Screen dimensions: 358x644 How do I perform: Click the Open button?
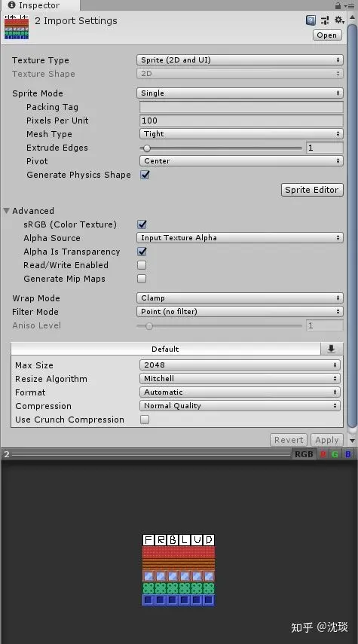[327, 35]
